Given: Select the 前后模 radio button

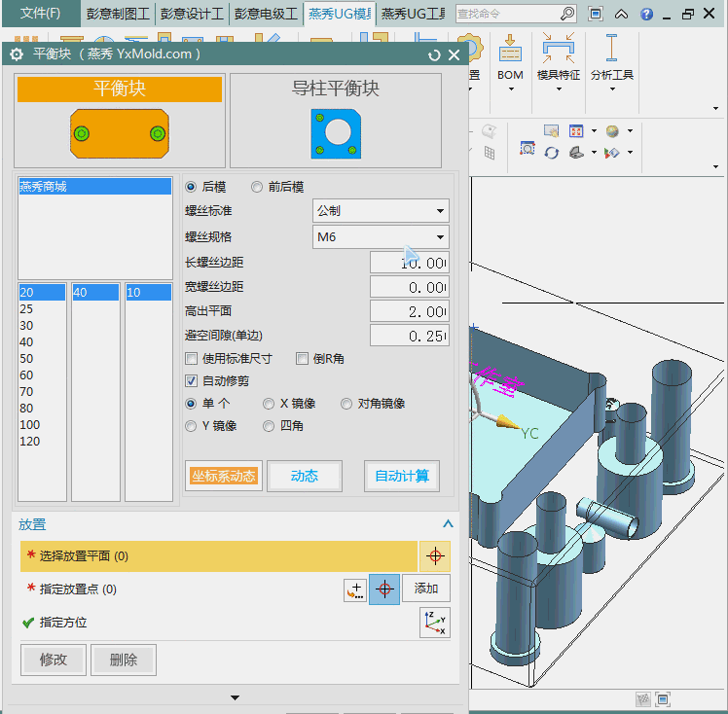Looking at the screenshot, I should [x=257, y=187].
